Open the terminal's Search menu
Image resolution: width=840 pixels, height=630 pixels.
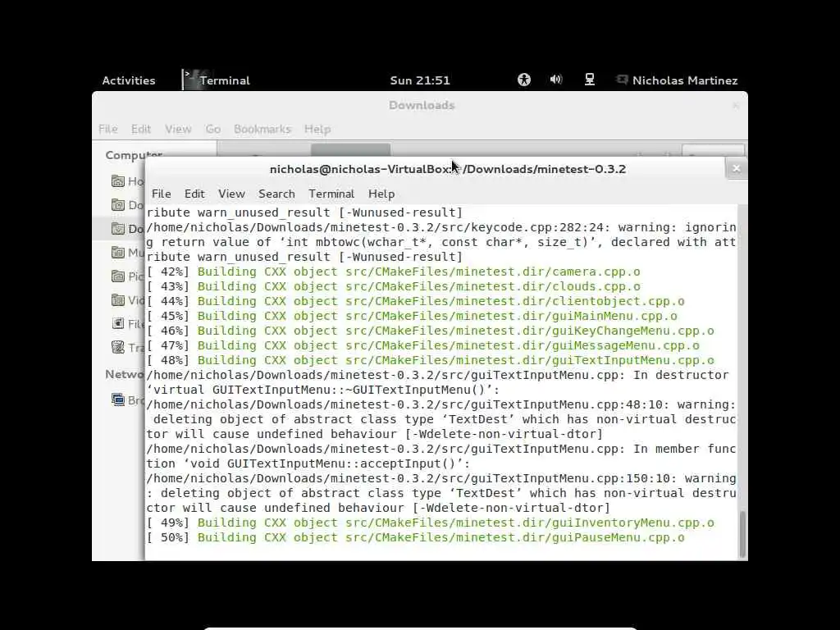click(276, 194)
